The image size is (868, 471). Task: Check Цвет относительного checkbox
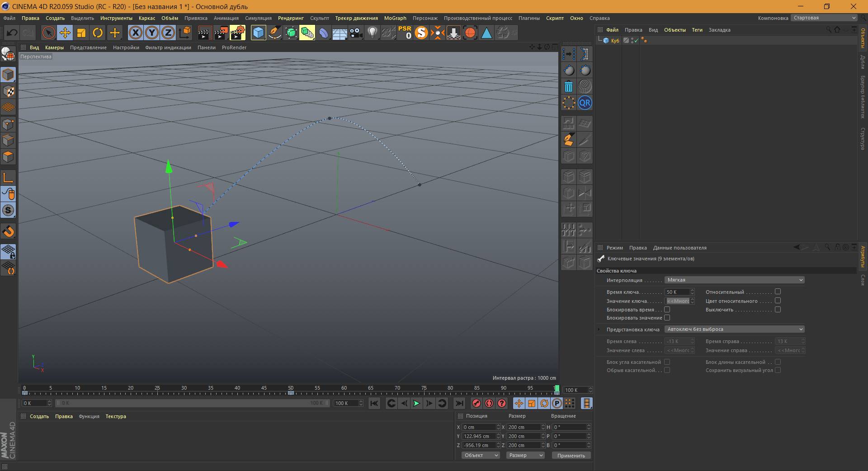pos(778,301)
